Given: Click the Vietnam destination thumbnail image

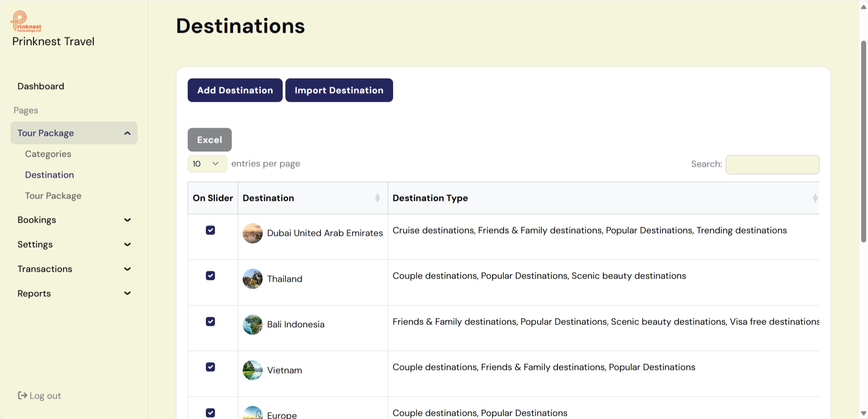Looking at the screenshot, I should pos(253,370).
